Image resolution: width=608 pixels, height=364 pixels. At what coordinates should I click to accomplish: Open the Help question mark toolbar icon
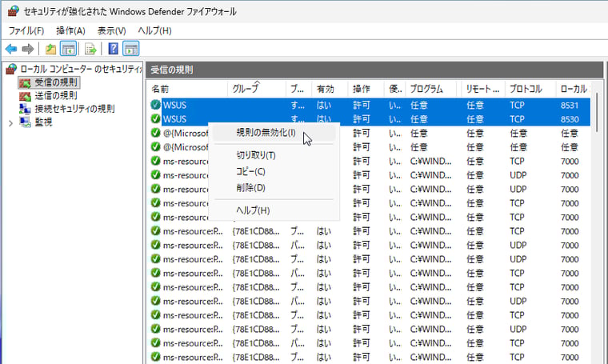click(x=114, y=49)
